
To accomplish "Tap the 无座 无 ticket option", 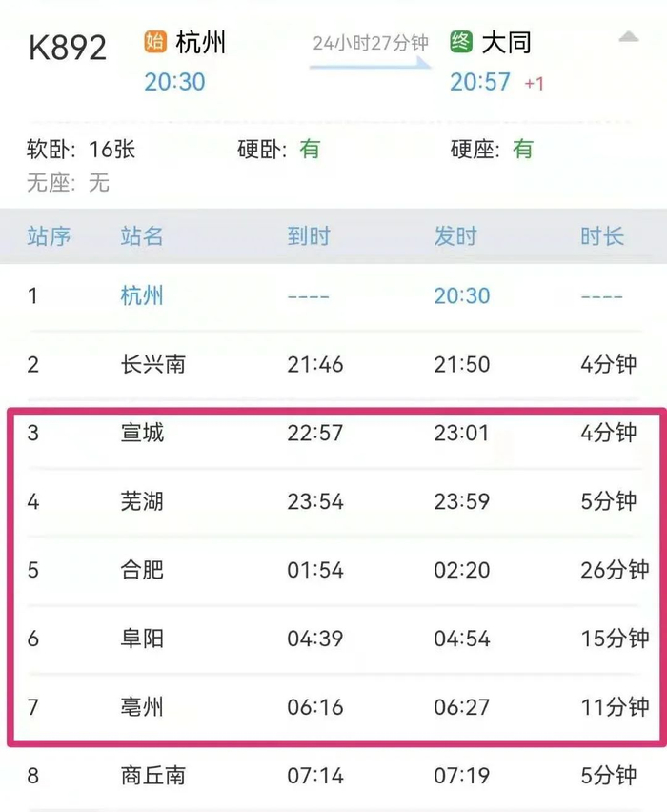I will click(x=69, y=182).
